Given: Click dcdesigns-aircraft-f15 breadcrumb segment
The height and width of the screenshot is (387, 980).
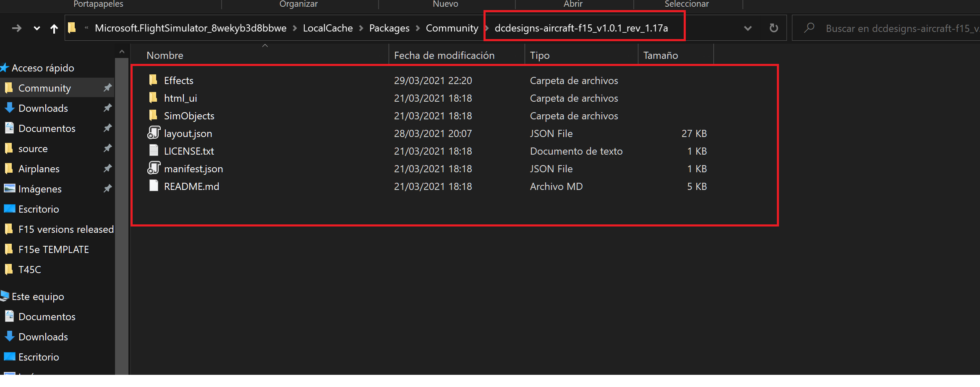Looking at the screenshot, I should tap(581, 28).
